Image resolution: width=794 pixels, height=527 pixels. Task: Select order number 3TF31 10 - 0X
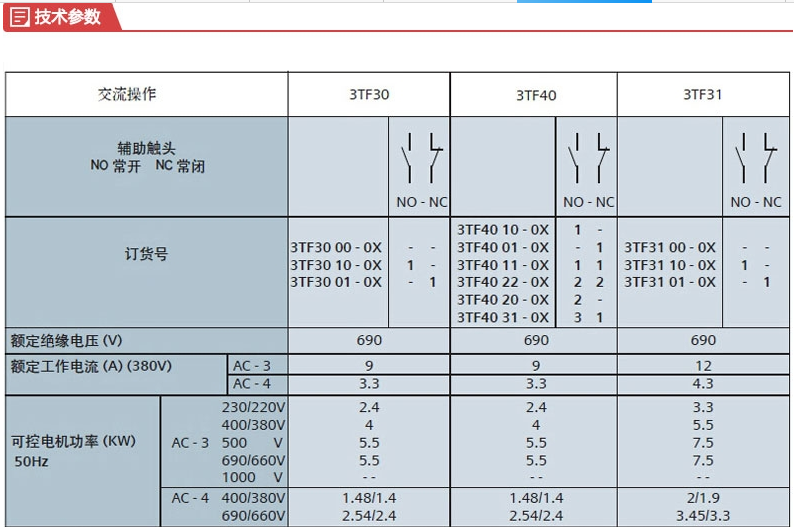670,265
